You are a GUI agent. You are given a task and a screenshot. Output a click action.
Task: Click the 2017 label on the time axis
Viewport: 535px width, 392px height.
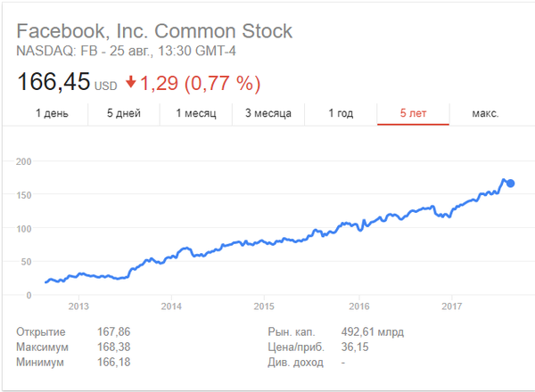tap(451, 306)
